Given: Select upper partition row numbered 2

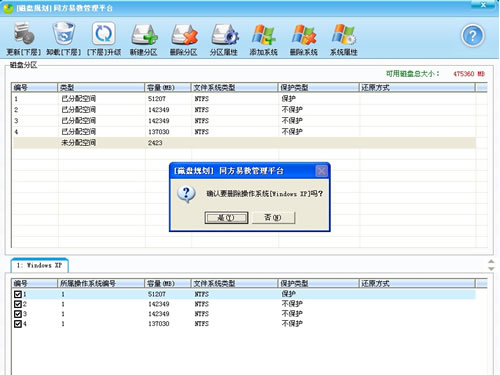Looking at the screenshot, I should [x=244, y=110].
